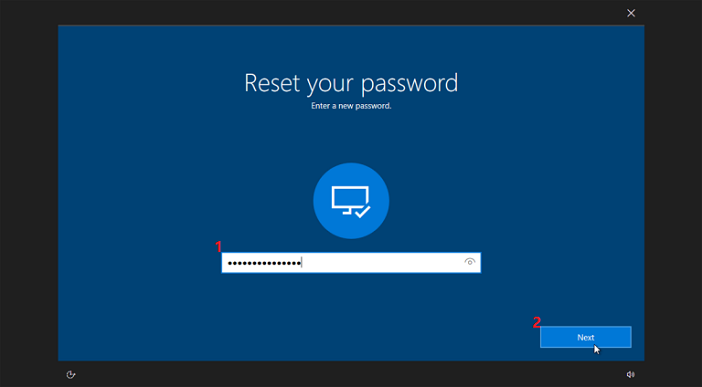Show accessibility settings from bottom-left icon
This screenshot has height=387, width=702.
pos(70,374)
